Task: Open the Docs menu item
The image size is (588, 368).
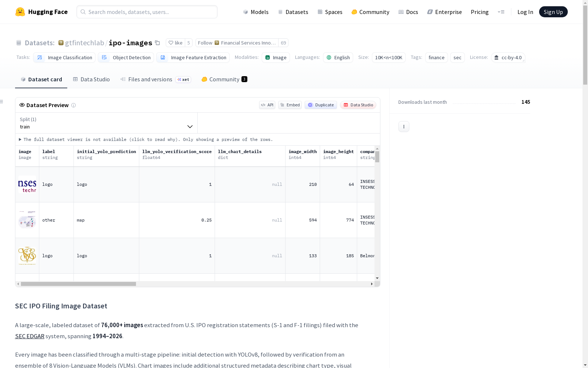Action: click(x=408, y=12)
